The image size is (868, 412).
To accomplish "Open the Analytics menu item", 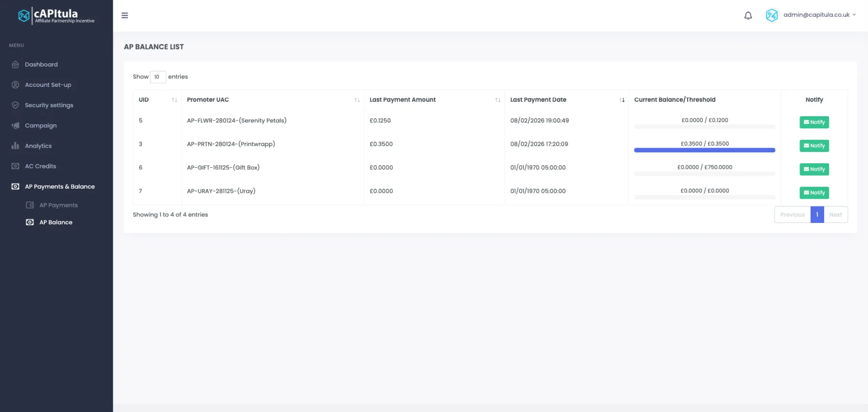I will (x=38, y=146).
